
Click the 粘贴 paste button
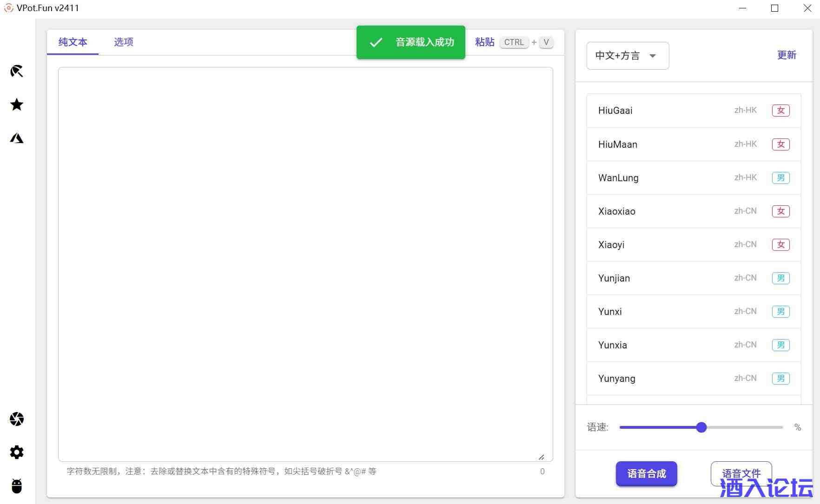coord(484,42)
